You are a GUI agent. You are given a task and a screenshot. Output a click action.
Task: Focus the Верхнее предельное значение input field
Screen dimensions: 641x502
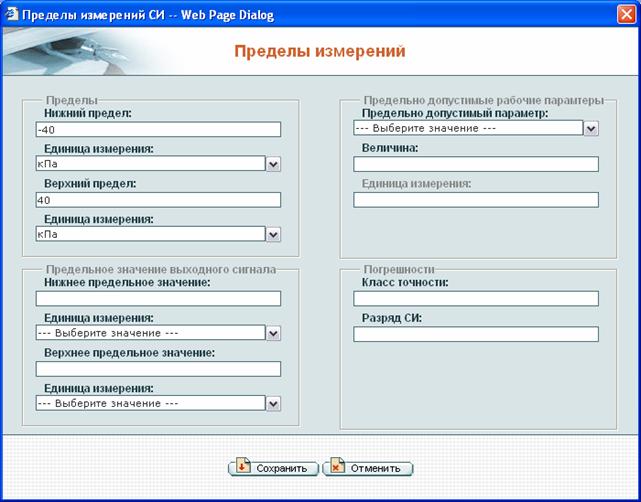pos(158,369)
